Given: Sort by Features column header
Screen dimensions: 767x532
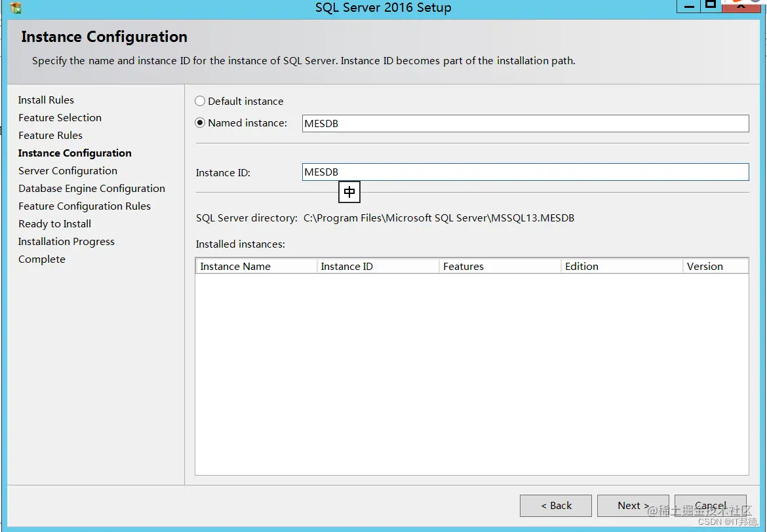Looking at the screenshot, I should point(500,266).
